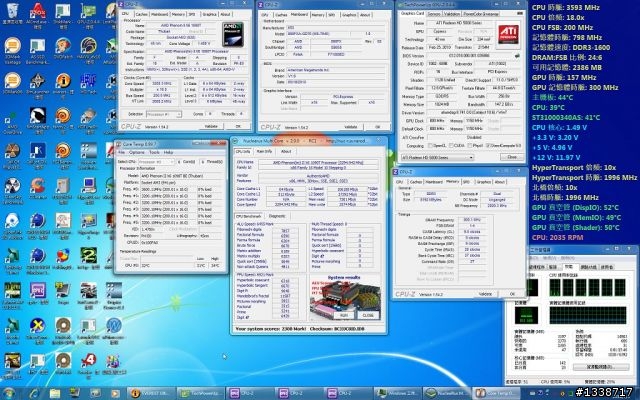Open the Caches tab in the CPU-Z Mainboard window
The height and width of the screenshot is (400, 640).
(x=281, y=15)
